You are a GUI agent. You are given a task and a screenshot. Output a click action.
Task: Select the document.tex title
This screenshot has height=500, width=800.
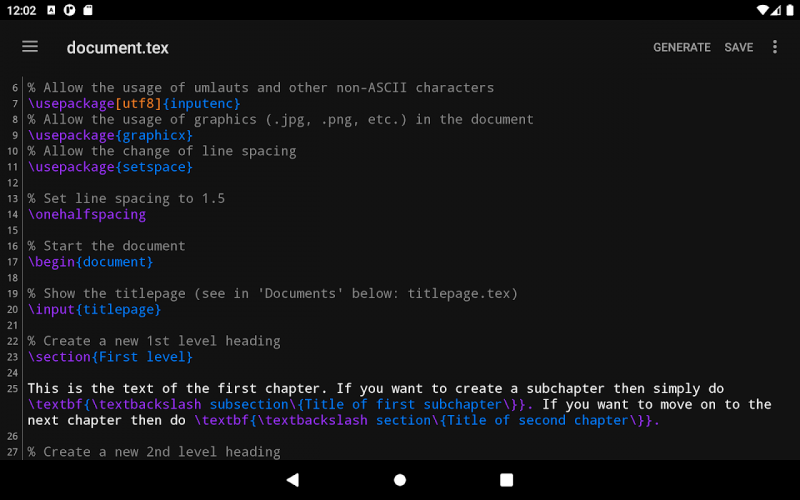click(117, 48)
